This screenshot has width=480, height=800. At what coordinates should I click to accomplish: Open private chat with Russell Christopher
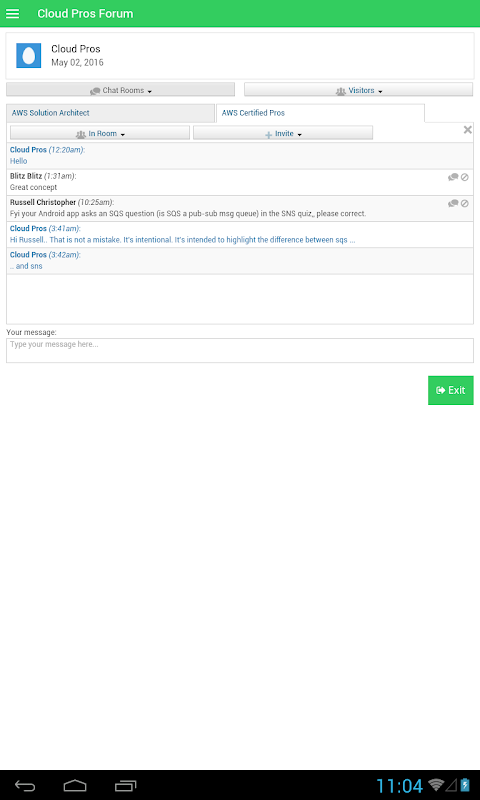[453, 203]
